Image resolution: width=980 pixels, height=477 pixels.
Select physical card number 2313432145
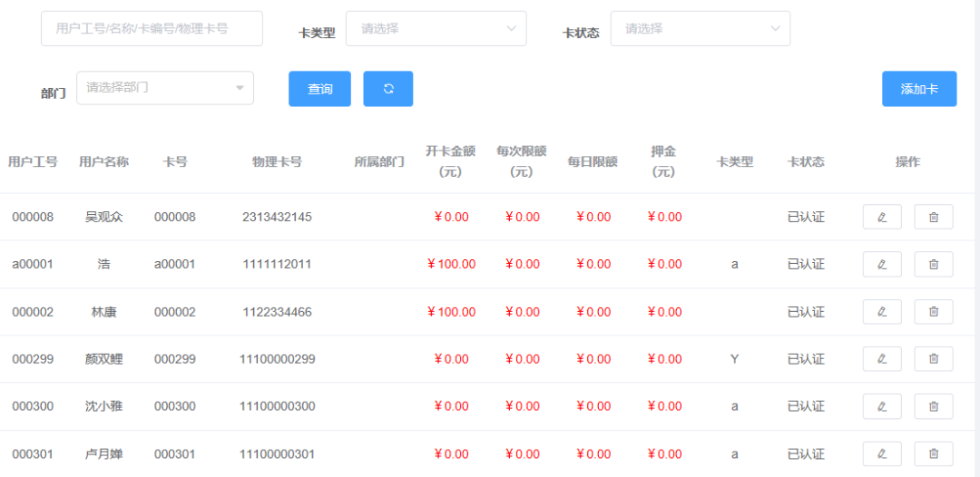point(277,217)
